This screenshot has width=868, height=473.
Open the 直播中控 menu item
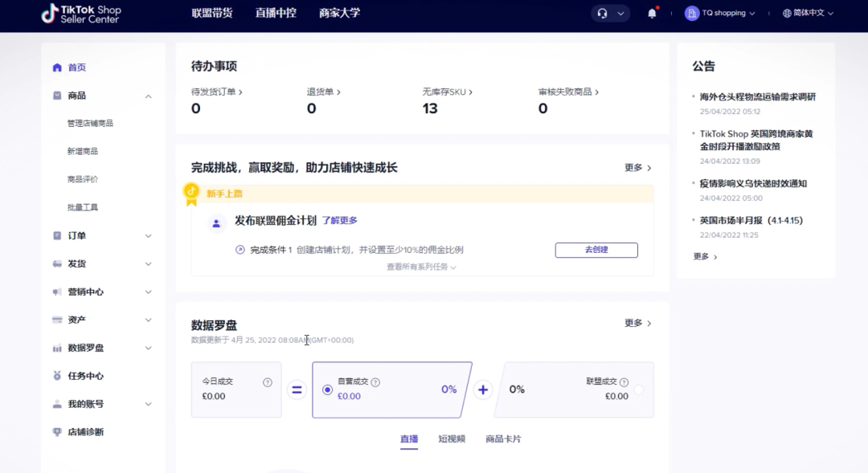276,13
